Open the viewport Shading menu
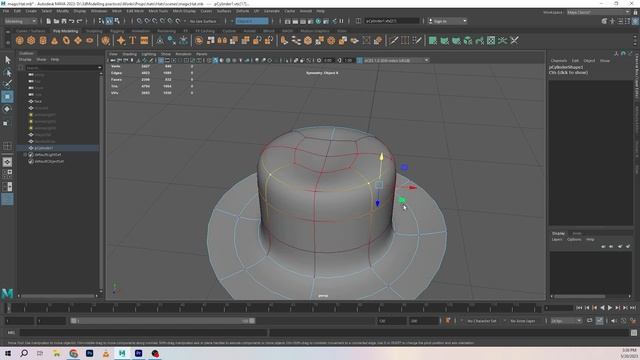The height and width of the screenshot is (360, 640). (129, 54)
